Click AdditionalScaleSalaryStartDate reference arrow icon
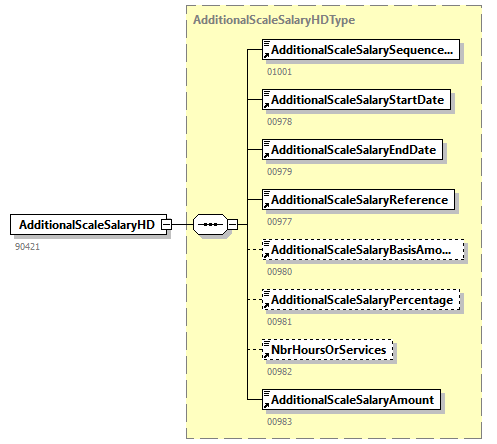 (266, 105)
